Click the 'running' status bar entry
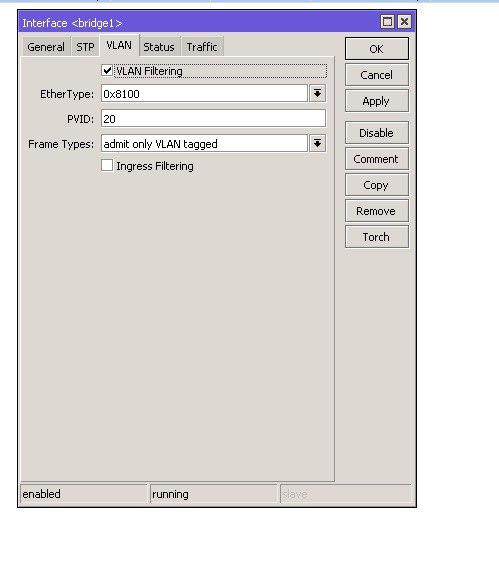 click(x=214, y=494)
